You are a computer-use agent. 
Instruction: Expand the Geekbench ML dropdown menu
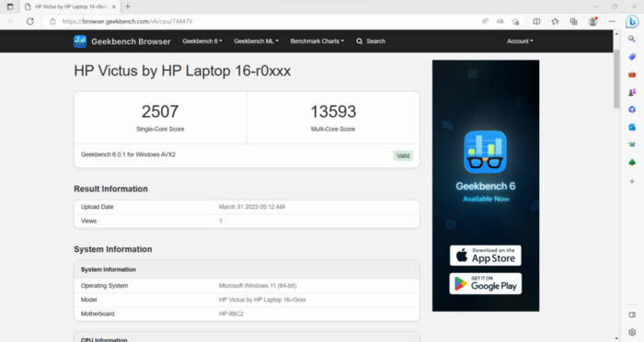pyautogui.click(x=256, y=41)
